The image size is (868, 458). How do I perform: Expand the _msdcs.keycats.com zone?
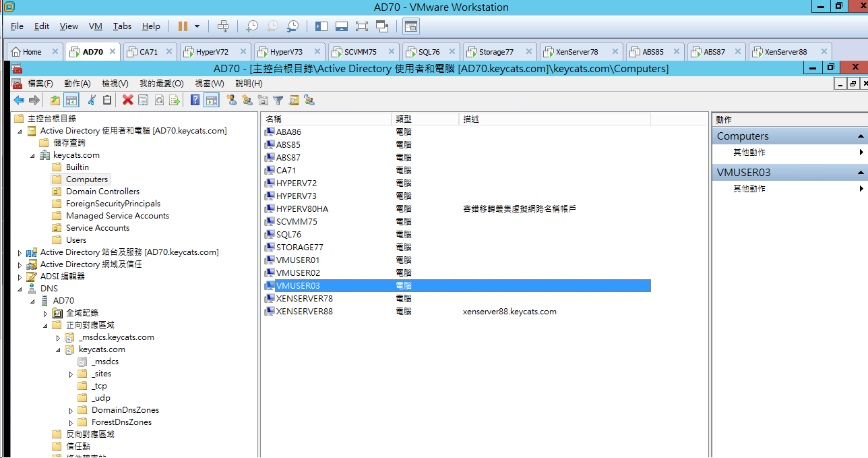point(58,337)
